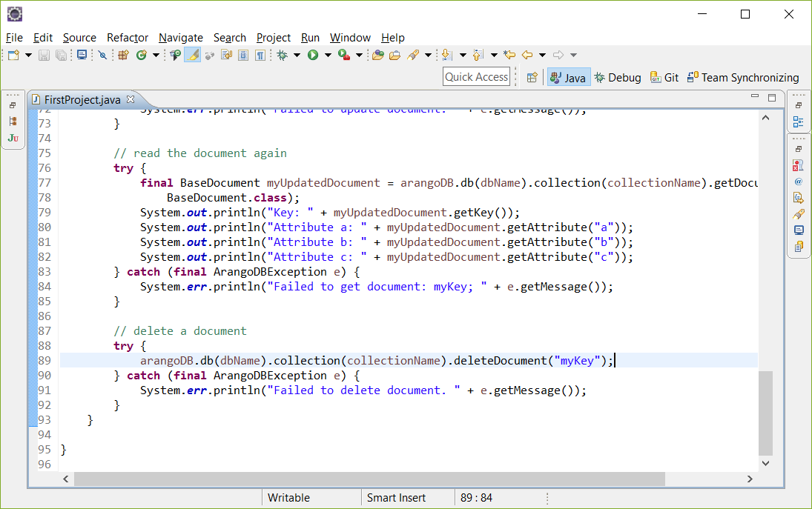Open the Project menu

(x=274, y=38)
